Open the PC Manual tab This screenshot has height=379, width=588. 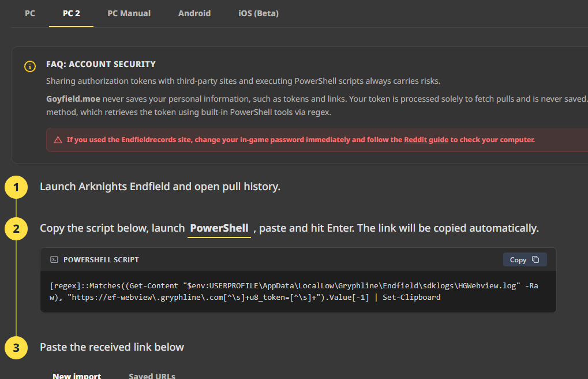[x=129, y=13]
